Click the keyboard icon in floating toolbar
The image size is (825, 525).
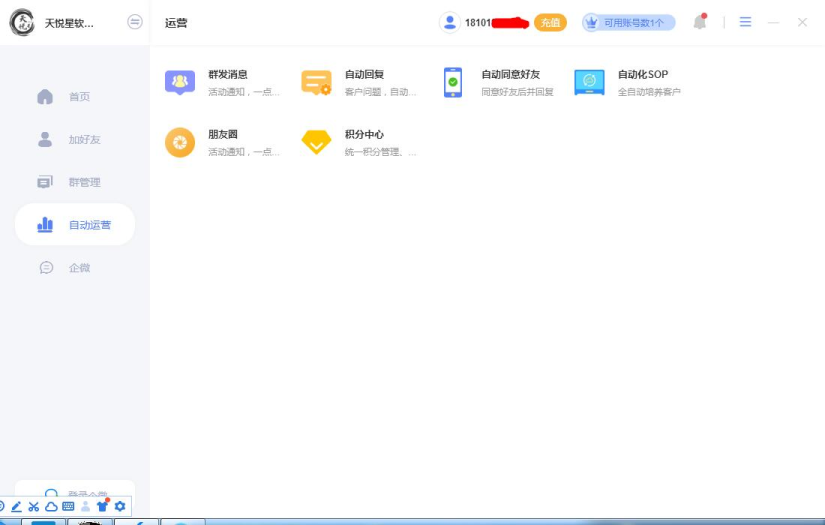click(x=68, y=507)
